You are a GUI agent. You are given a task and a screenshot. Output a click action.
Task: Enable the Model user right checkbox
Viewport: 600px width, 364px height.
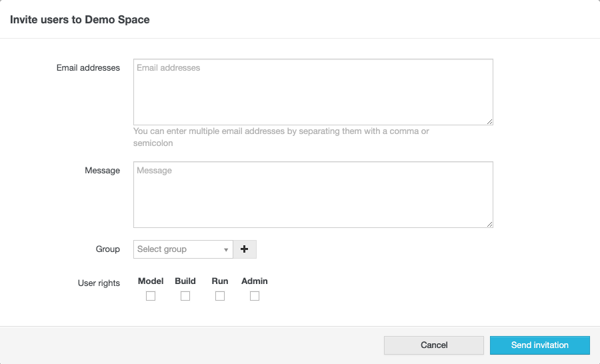pyautogui.click(x=151, y=296)
